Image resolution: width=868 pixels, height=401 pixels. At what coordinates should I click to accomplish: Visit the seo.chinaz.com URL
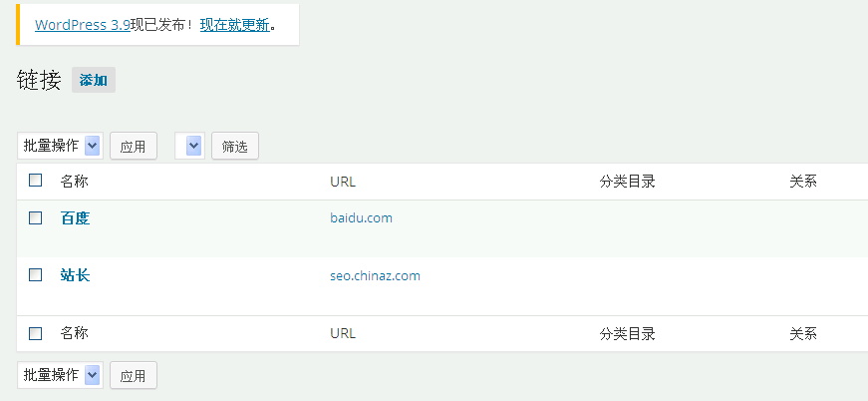pyautogui.click(x=375, y=275)
